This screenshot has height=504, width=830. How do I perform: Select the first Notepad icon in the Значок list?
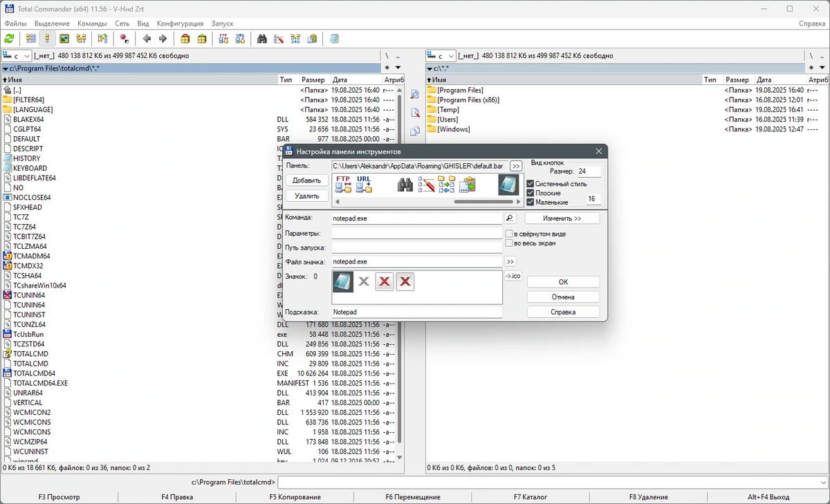tap(343, 281)
